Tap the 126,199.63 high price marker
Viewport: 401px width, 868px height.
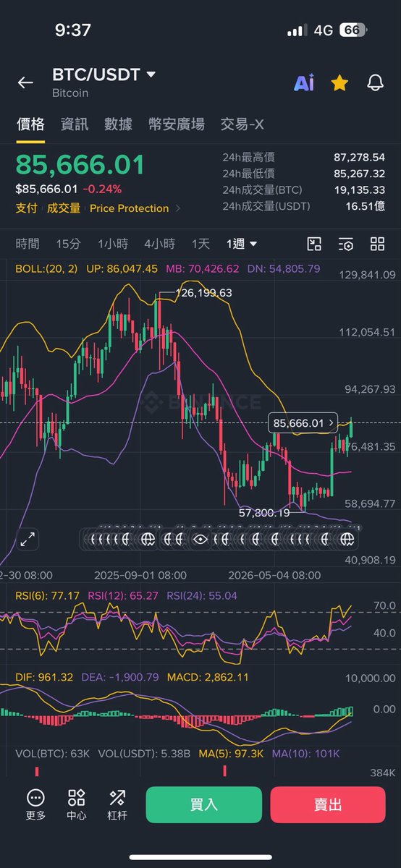(x=205, y=293)
